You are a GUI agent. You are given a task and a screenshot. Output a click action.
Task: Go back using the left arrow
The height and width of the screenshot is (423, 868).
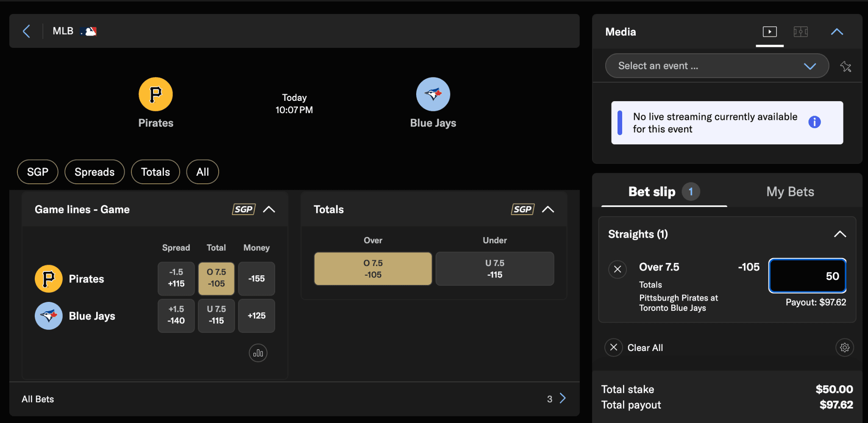26,31
